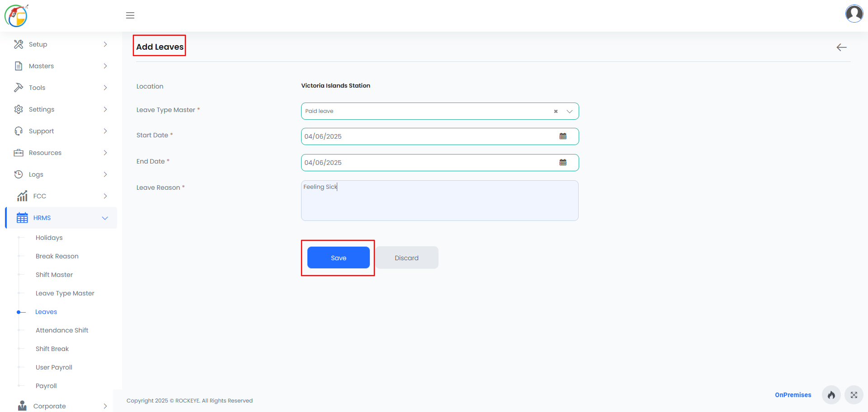Open Payroll submenu item

[x=46, y=386]
